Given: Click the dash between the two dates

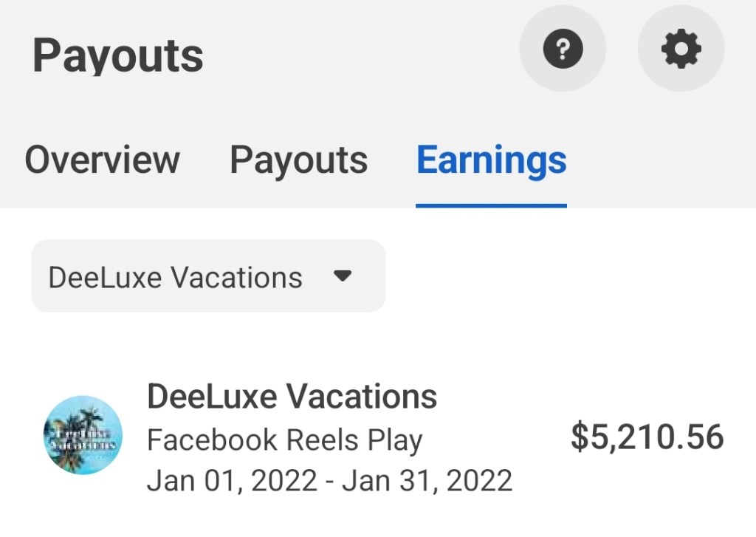Looking at the screenshot, I should point(329,482).
